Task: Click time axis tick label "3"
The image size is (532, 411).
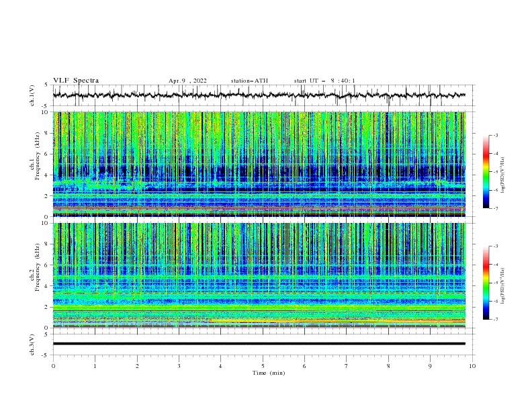Action: click(179, 366)
